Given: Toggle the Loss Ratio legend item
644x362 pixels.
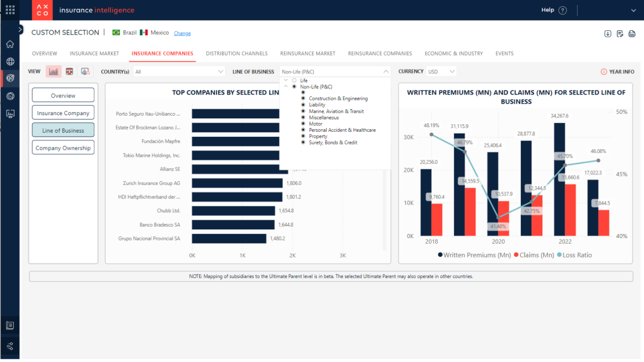Looking at the screenshot, I should pos(575,255).
